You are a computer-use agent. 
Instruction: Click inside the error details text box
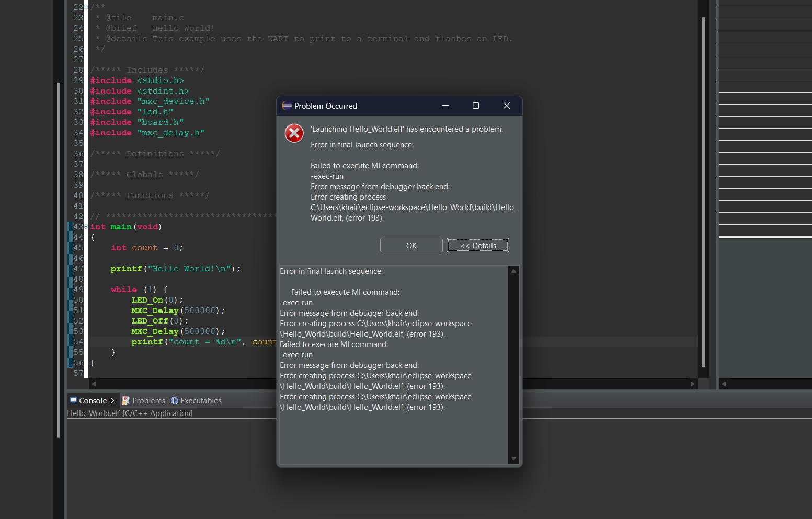392,434
